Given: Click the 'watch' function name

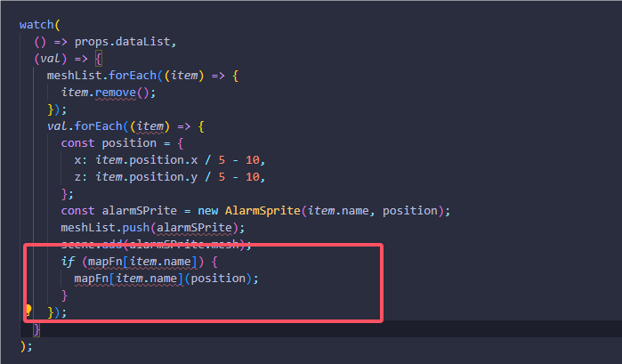Looking at the screenshot, I should point(36,25).
